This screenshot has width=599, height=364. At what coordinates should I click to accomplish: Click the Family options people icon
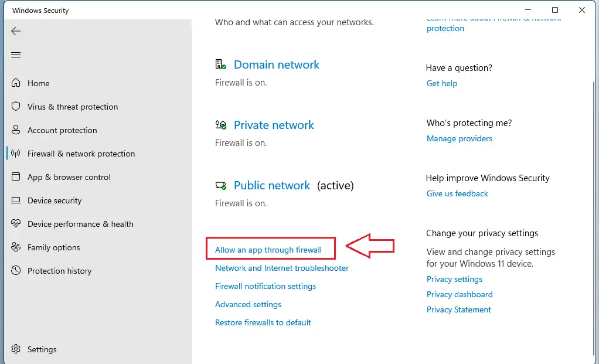[x=16, y=247]
